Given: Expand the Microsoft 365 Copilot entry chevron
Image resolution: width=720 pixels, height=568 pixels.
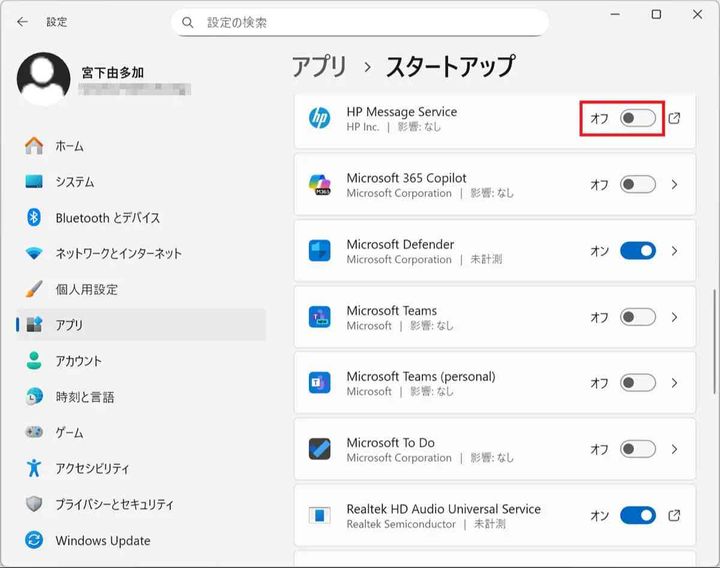Looking at the screenshot, I should pos(675,185).
